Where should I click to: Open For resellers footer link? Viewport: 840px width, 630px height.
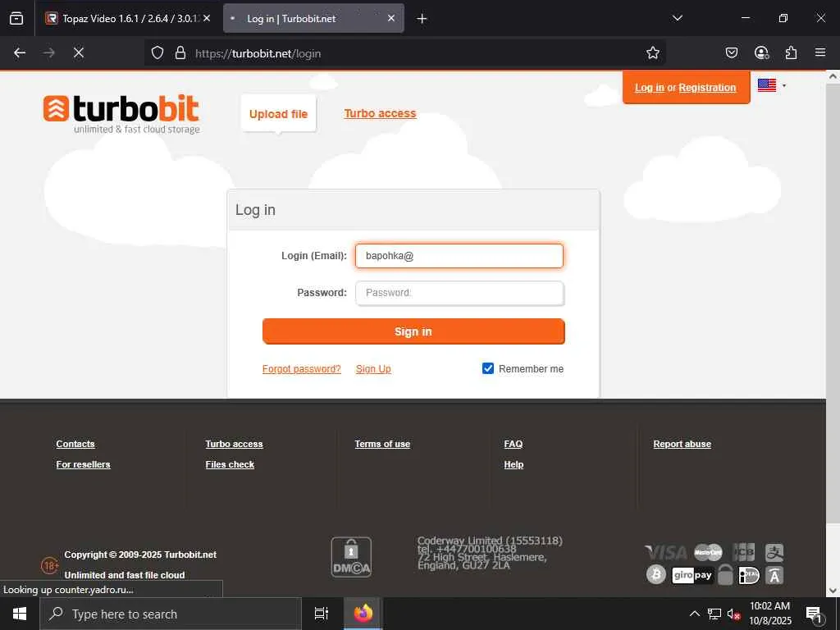pos(83,464)
